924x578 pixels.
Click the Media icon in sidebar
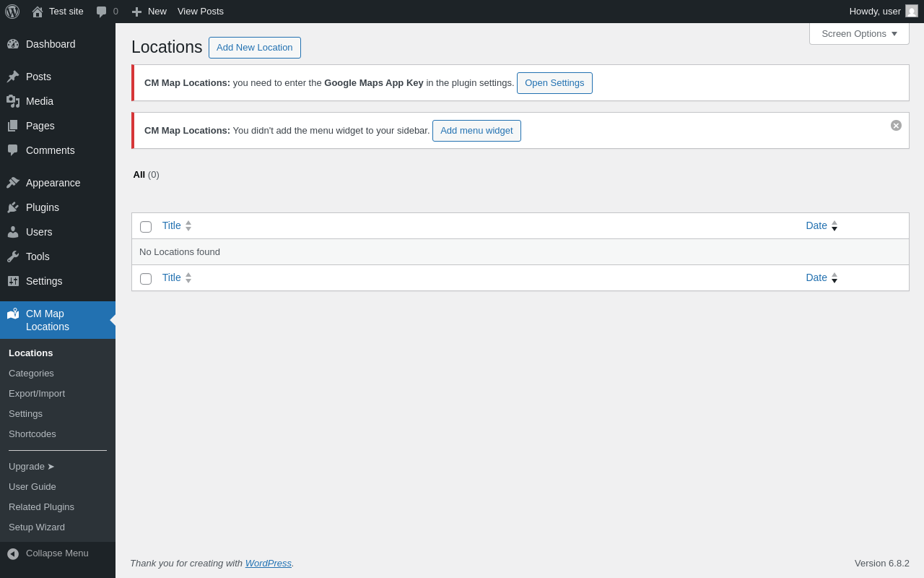tap(13, 101)
